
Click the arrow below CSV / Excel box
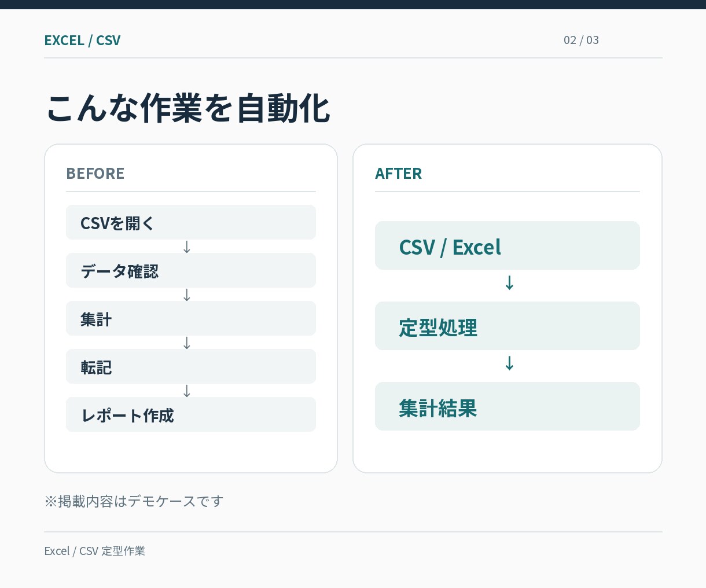pos(509,283)
